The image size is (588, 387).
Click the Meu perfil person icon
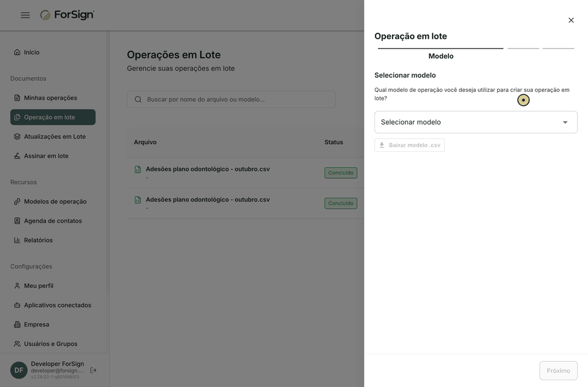tap(17, 286)
